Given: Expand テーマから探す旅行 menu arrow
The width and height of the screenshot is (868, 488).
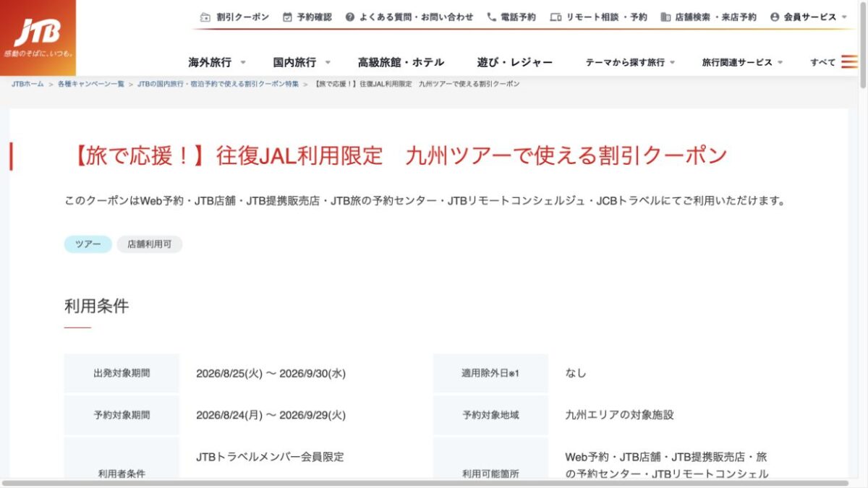Looking at the screenshot, I should point(673,63).
